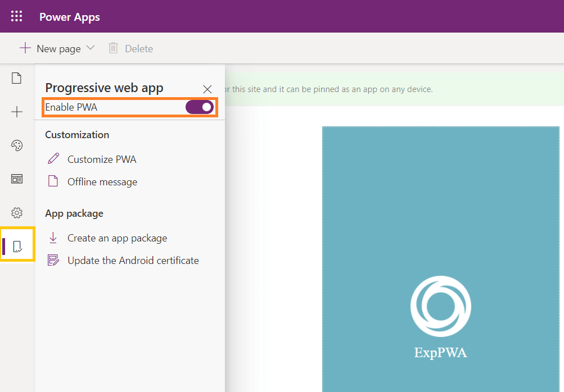Click the pencil icon beside Customize PWA
The image size is (564, 392).
pyautogui.click(x=53, y=159)
